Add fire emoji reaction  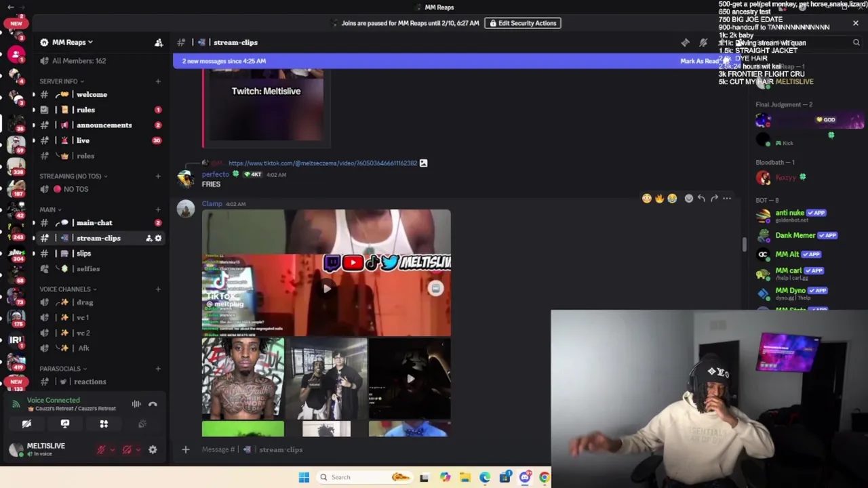(x=659, y=199)
